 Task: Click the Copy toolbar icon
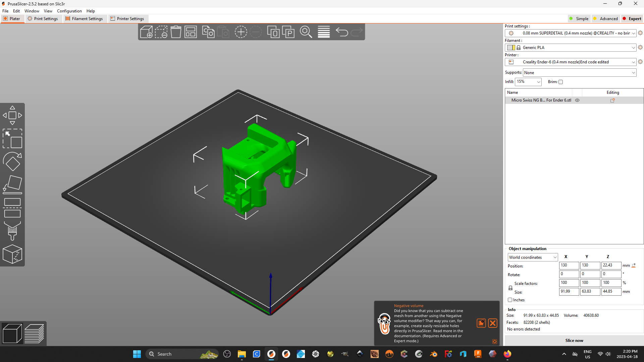[208, 32]
